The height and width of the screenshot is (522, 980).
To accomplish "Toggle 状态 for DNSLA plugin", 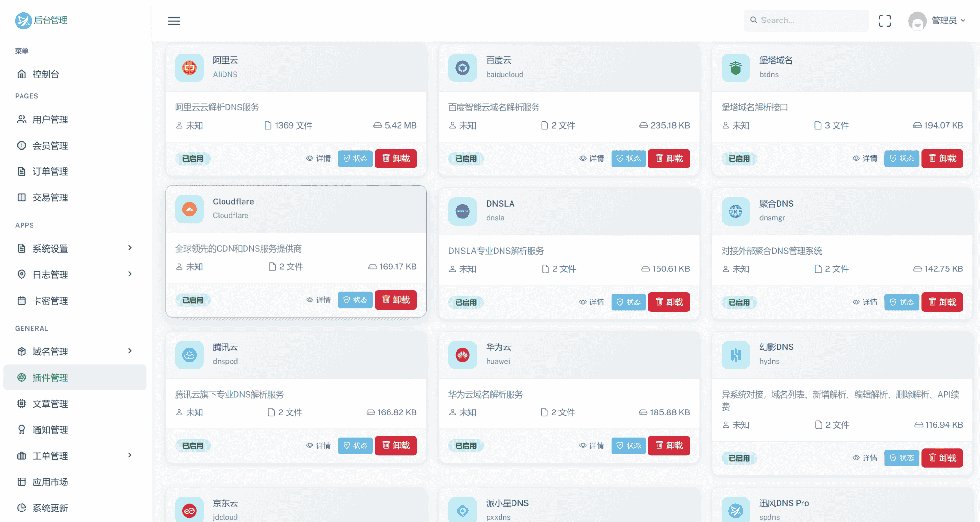I will tap(628, 302).
